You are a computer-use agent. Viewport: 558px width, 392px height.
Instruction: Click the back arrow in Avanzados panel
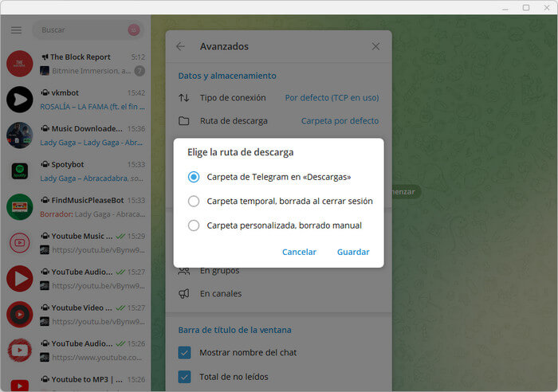(180, 46)
